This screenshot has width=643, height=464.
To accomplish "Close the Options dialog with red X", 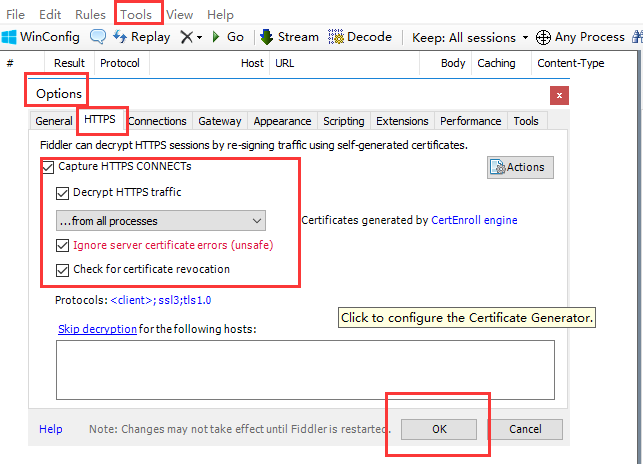I will [x=559, y=96].
